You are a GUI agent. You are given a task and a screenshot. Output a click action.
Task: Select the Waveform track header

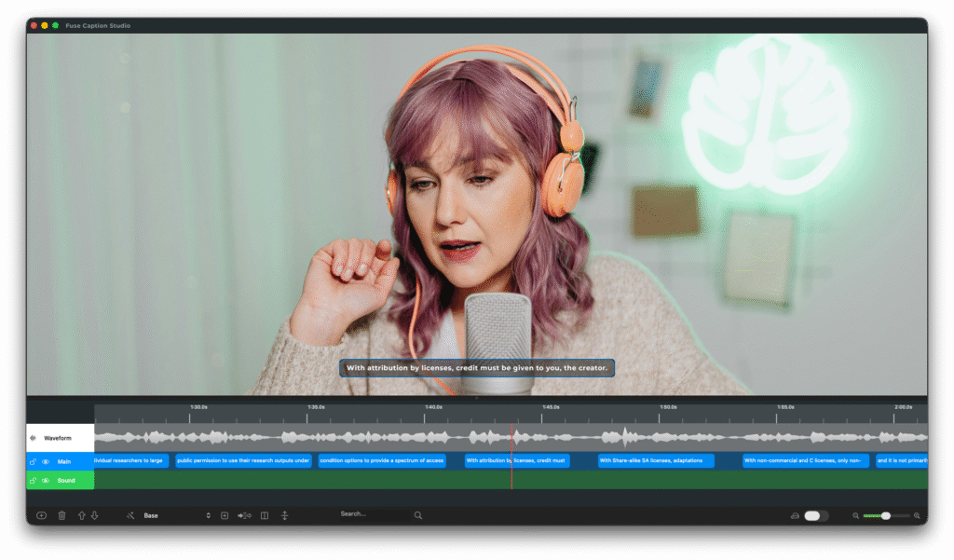pyautogui.click(x=60, y=438)
